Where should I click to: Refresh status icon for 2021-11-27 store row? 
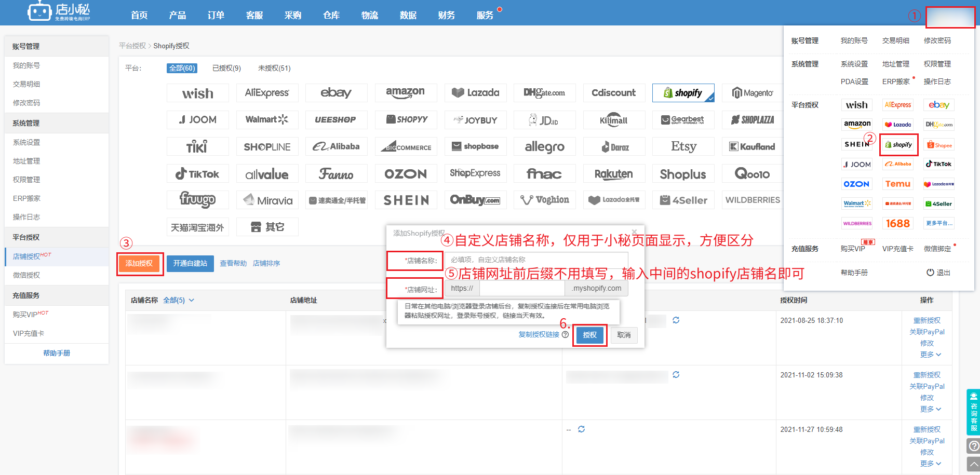click(582, 429)
